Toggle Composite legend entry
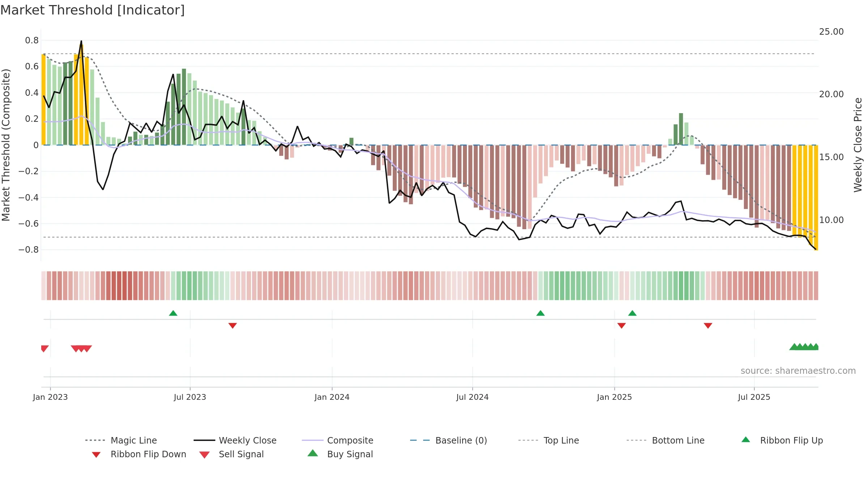The width and height of the screenshot is (868, 488). point(337,440)
